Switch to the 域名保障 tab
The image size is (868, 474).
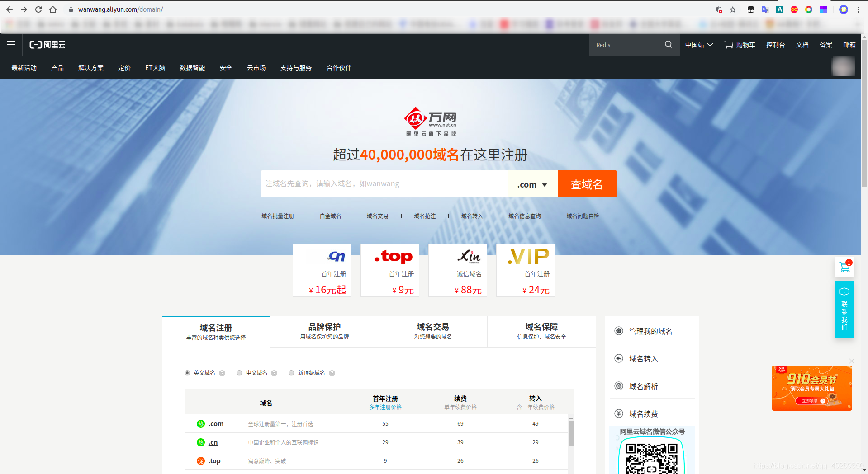point(541,332)
